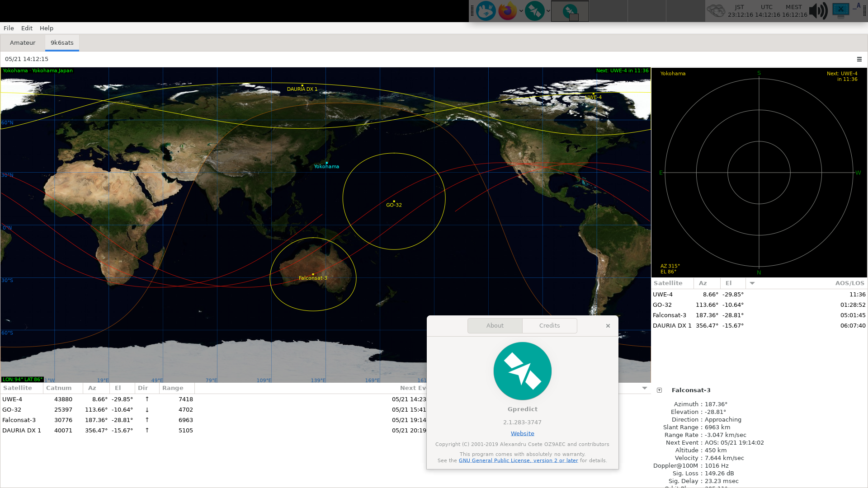This screenshot has height=488, width=868.
Task: Open the sort dropdown in the Az/El table header
Action: (x=752, y=283)
